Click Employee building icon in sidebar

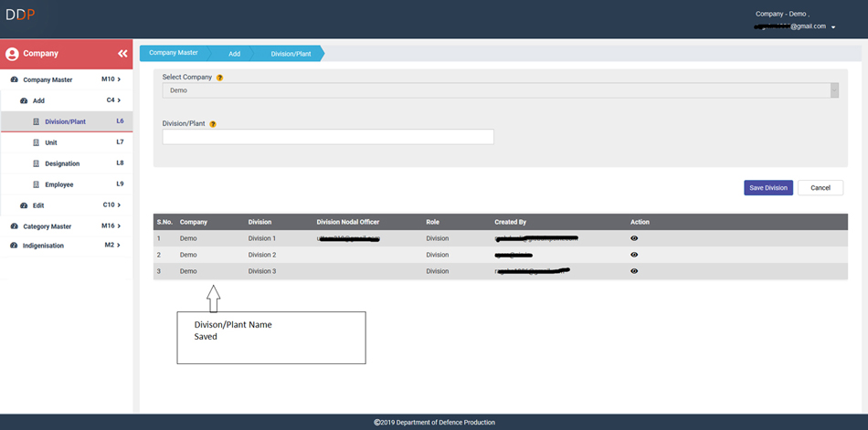pos(37,184)
